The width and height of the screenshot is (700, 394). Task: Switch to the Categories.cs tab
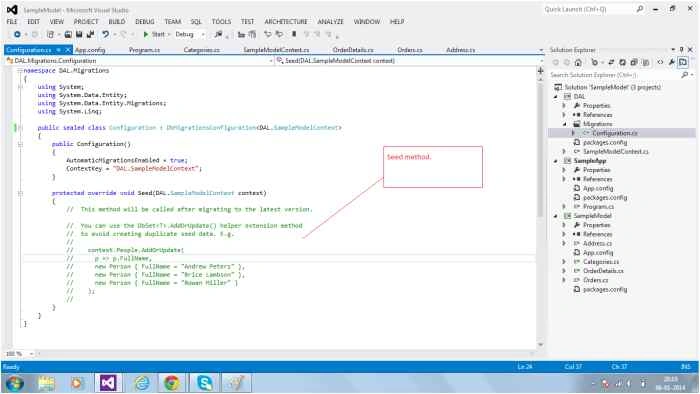click(x=201, y=50)
